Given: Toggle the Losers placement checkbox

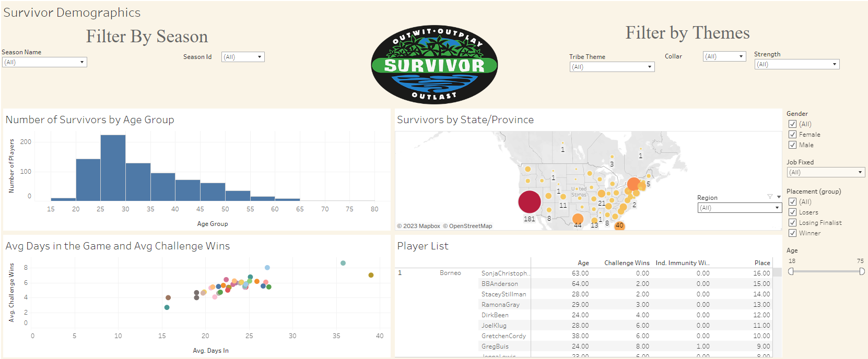Looking at the screenshot, I should point(792,212).
